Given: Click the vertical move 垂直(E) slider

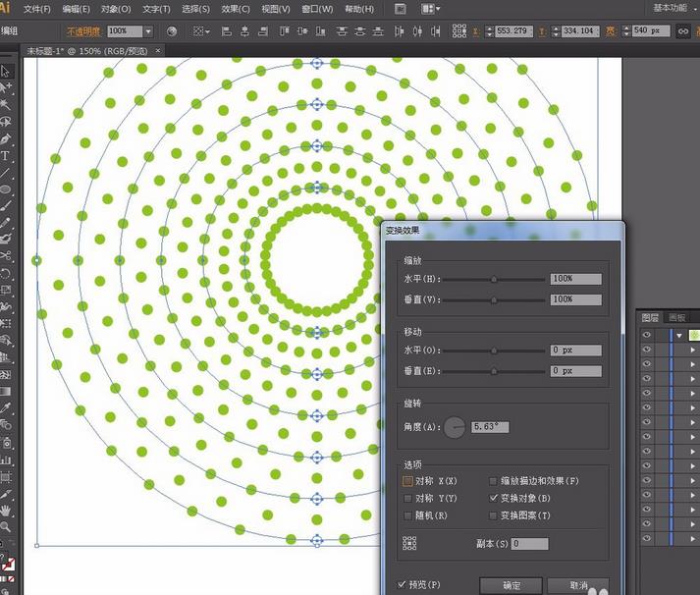Looking at the screenshot, I should (494, 371).
